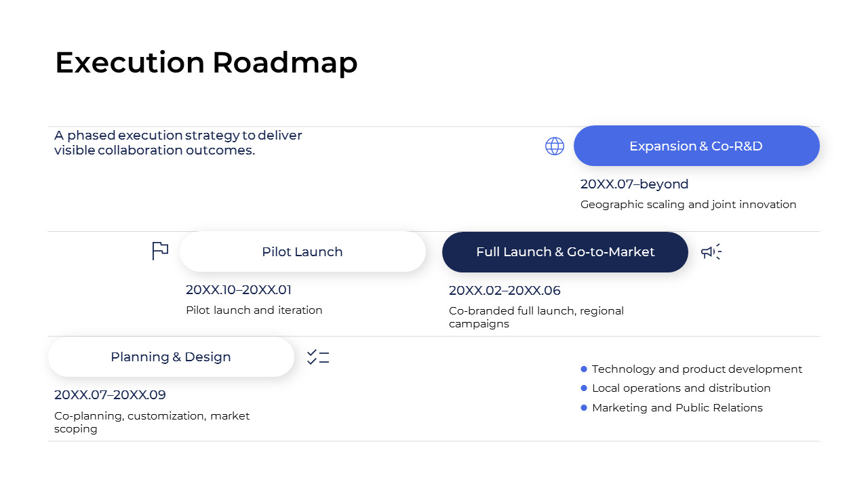Click the globe icon near Expansion & Co-R&D

click(555, 146)
